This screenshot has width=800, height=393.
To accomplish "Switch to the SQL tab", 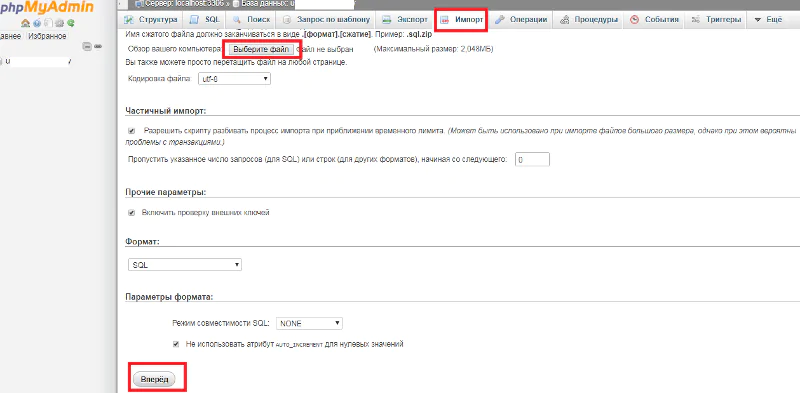I will (x=205, y=20).
